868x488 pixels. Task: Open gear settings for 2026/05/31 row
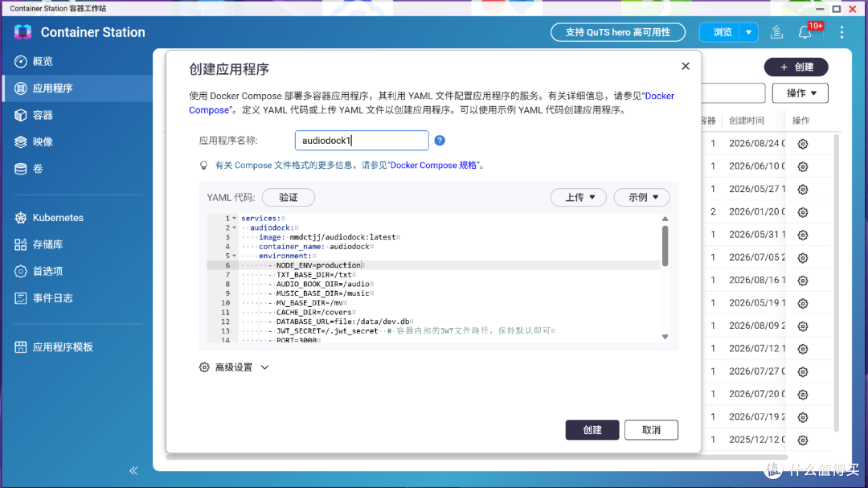(x=803, y=235)
